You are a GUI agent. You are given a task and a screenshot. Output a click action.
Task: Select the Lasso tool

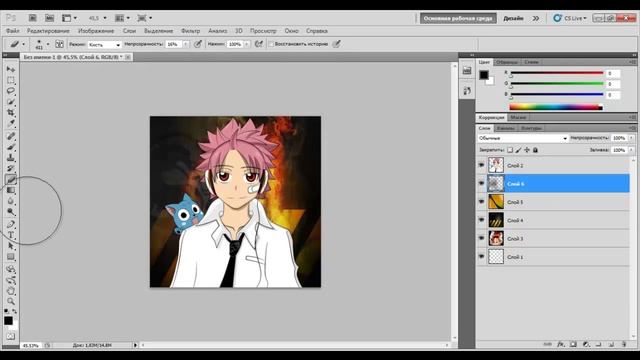11,91
